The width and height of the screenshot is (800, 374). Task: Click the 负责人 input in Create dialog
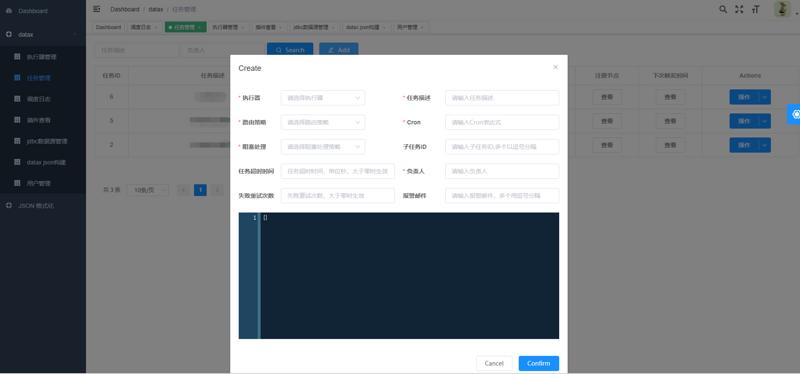(x=502, y=171)
